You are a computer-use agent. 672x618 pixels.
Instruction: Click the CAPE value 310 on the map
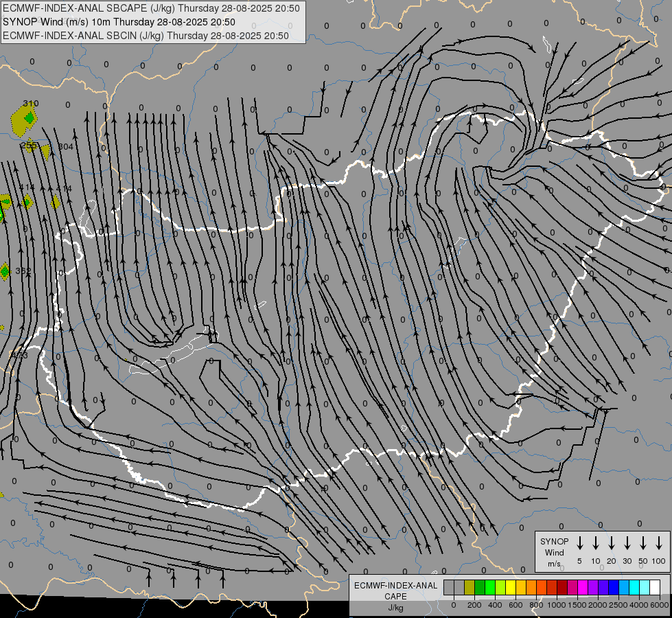pyautogui.click(x=31, y=104)
